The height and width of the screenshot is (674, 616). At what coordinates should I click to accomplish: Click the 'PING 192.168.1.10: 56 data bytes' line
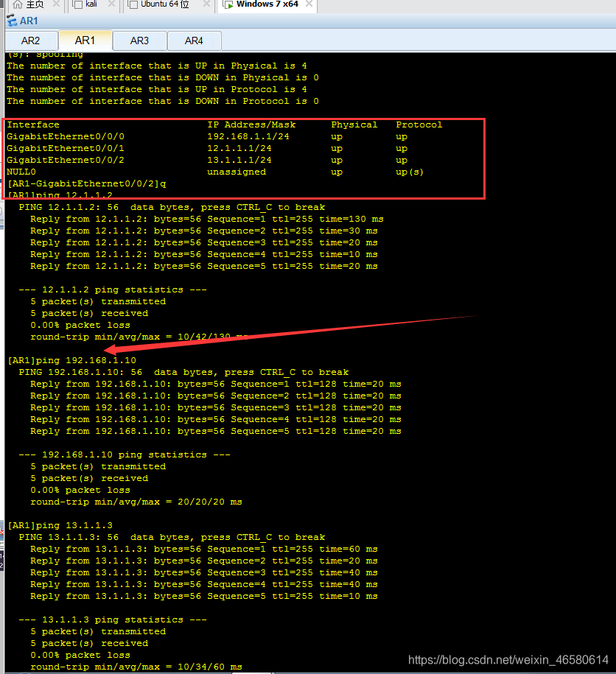click(184, 372)
